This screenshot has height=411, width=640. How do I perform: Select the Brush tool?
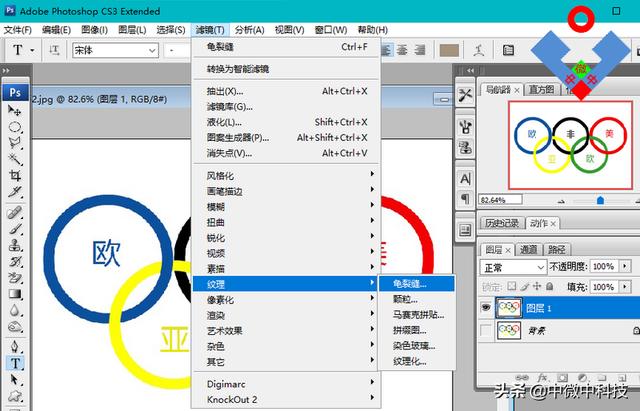point(15,229)
